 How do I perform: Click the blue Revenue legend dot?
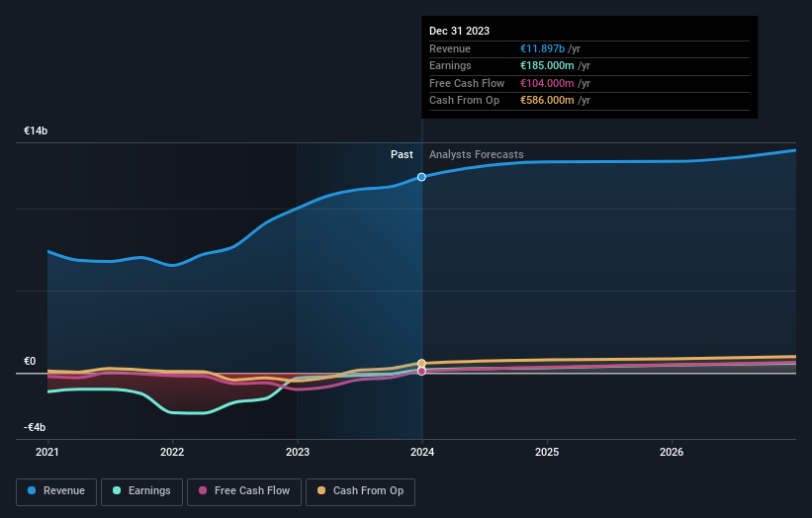click(x=32, y=490)
